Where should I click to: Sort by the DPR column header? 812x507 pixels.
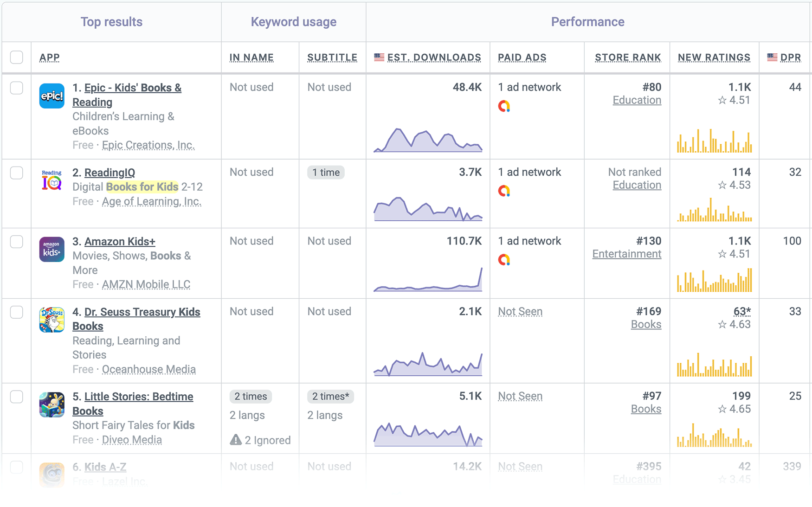click(x=791, y=58)
